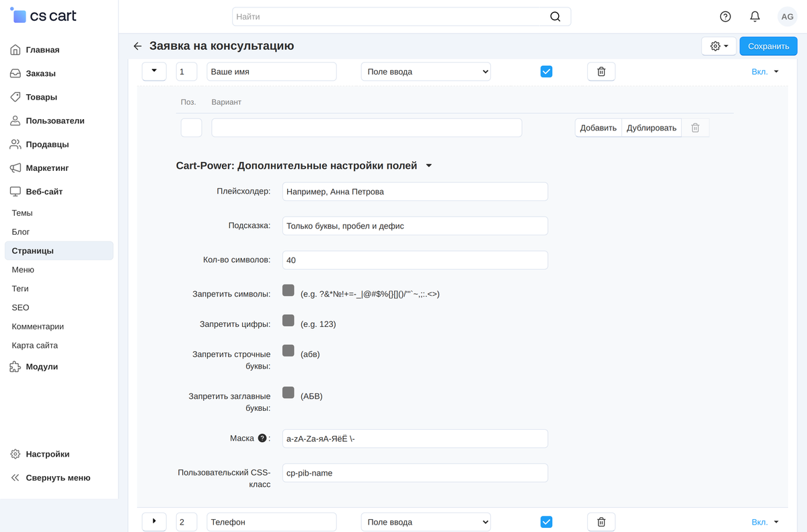Open the Товары menu item
The image size is (807, 532).
[41, 97]
